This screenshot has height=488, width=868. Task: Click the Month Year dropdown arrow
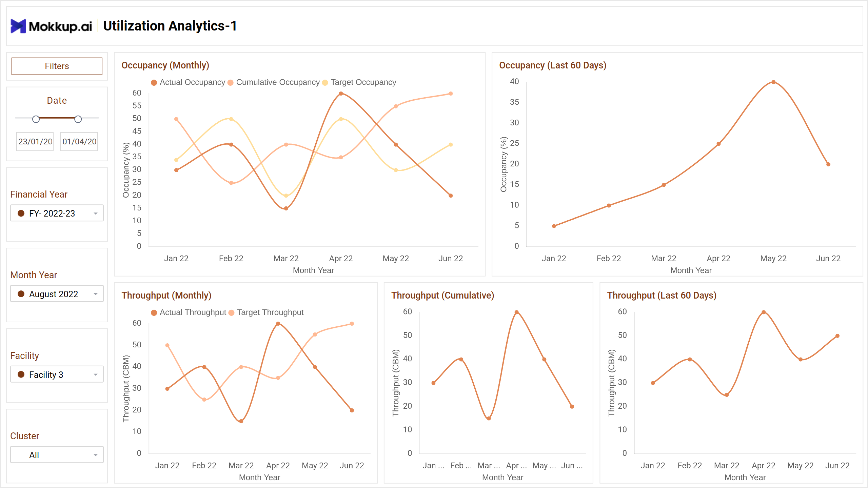(96, 294)
